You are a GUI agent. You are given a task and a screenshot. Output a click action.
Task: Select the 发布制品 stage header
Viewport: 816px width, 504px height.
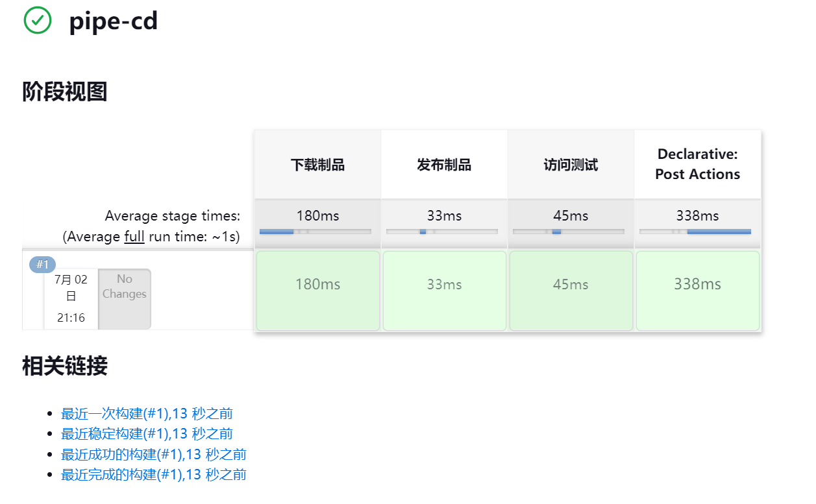[444, 165]
